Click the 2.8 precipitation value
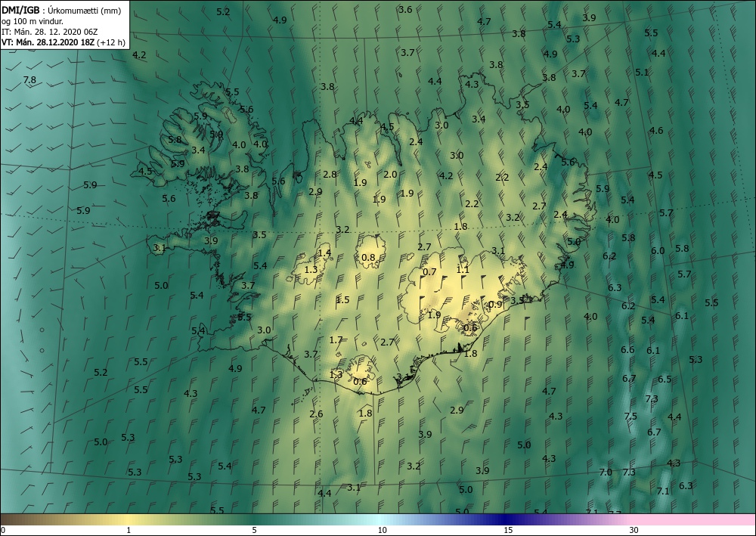The image size is (756, 536). [x=330, y=175]
